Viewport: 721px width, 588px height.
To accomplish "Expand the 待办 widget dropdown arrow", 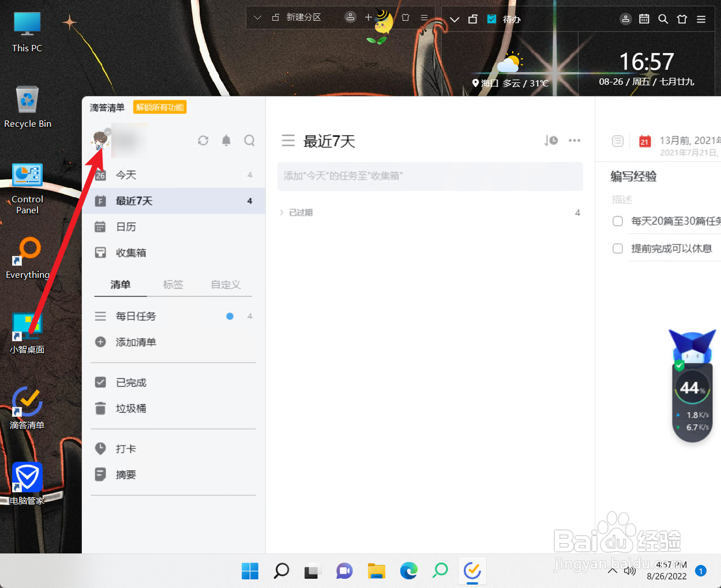I will pos(455,20).
